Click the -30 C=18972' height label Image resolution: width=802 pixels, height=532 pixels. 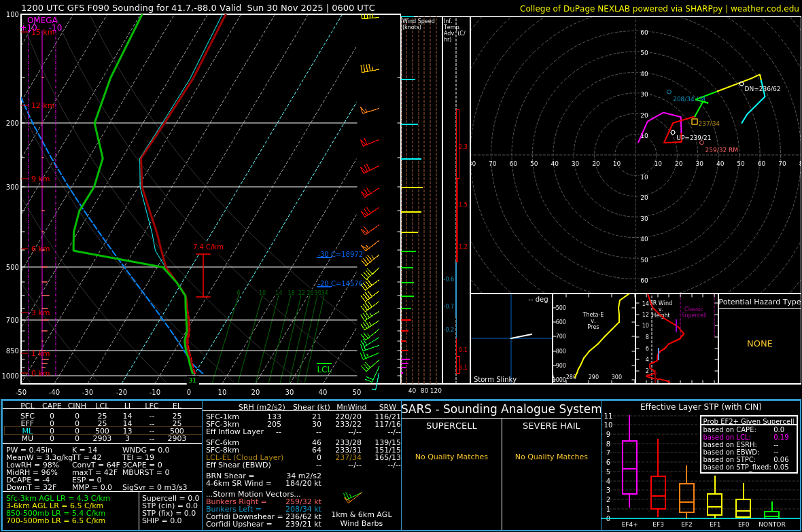coord(341,254)
